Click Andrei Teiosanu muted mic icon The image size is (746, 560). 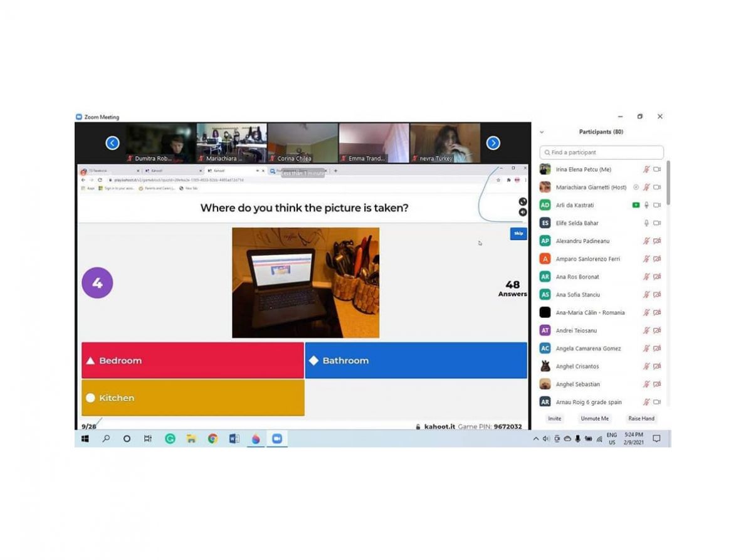(x=646, y=330)
